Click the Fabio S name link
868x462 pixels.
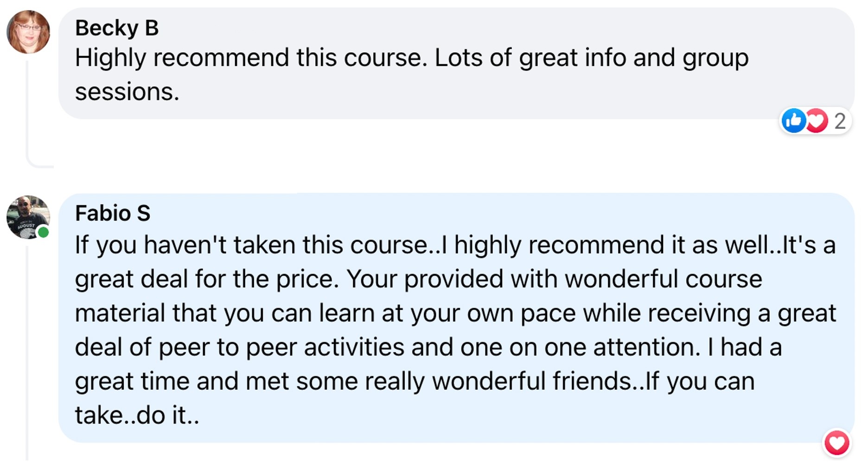point(113,213)
